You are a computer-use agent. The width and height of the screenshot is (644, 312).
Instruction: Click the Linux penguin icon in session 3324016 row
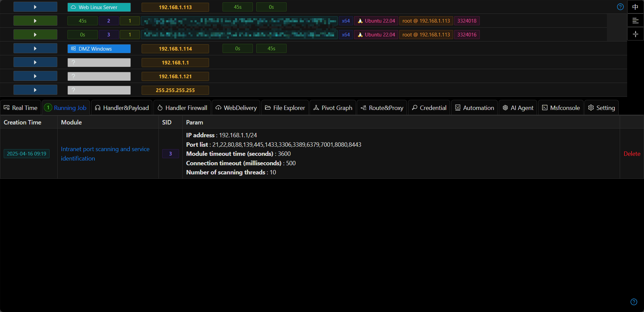[360, 35]
